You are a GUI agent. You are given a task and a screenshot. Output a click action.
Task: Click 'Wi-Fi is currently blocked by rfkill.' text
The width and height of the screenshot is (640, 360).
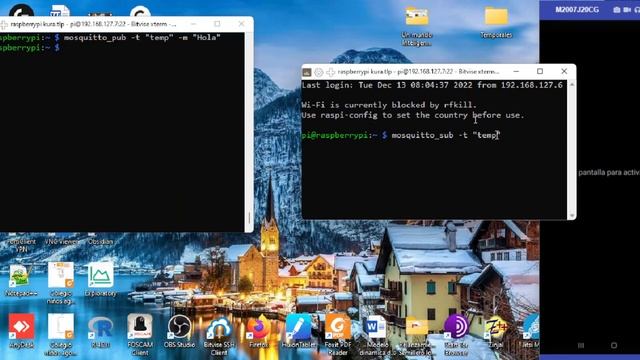click(x=389, y=105)
